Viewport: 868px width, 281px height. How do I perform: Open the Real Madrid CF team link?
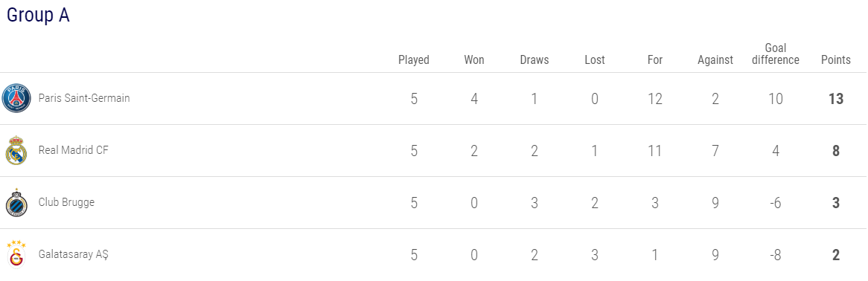coord(74,150)
